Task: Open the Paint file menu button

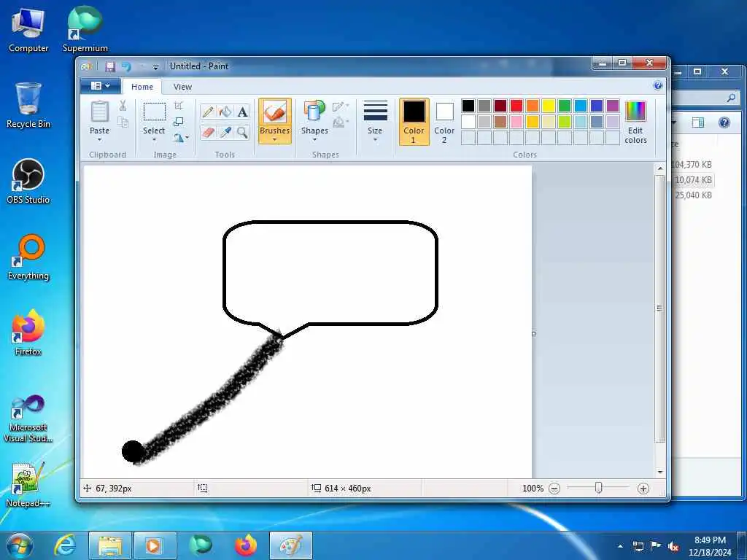Action: point(101,86)
